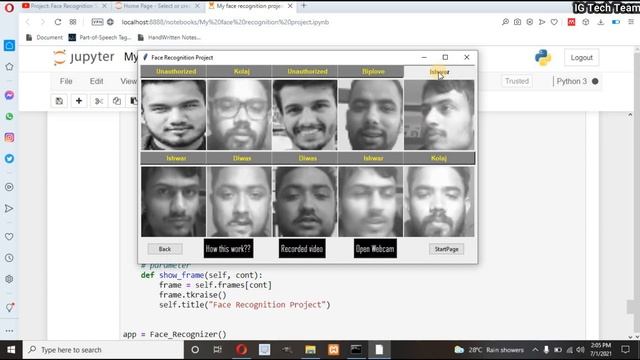Open a new browser tab

click(x=304, y=6)
